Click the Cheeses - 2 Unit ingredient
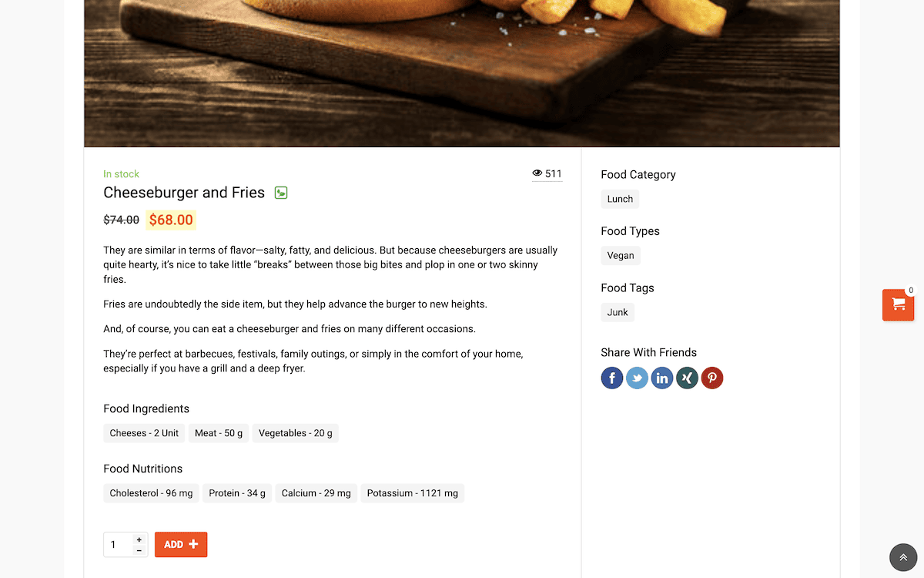 click(144, 433)
